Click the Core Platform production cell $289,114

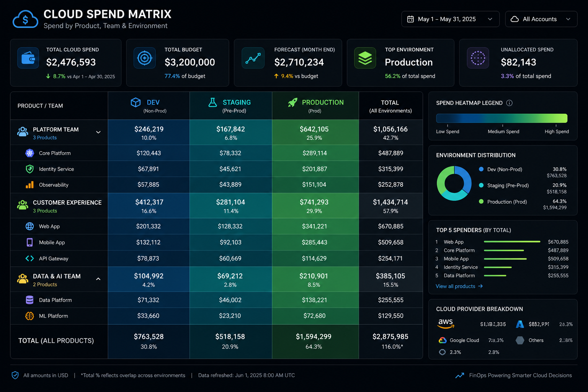point(315,153)
